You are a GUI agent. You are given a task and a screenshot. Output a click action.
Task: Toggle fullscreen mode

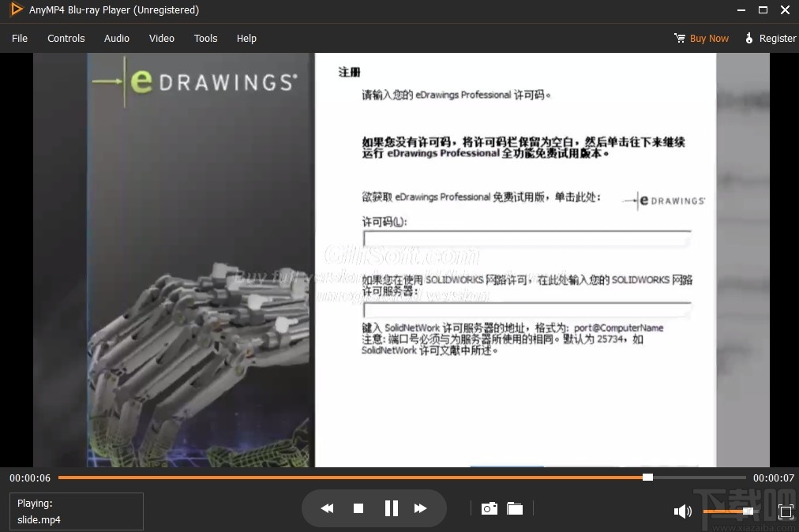[x=785, y=511]
